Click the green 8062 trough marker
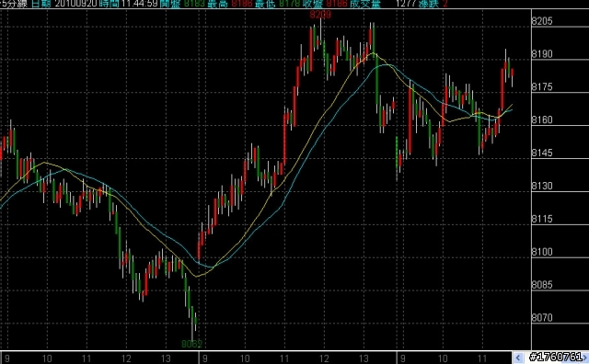The width and height of the screenshot is (589, 364). click(x=192, y=344)
